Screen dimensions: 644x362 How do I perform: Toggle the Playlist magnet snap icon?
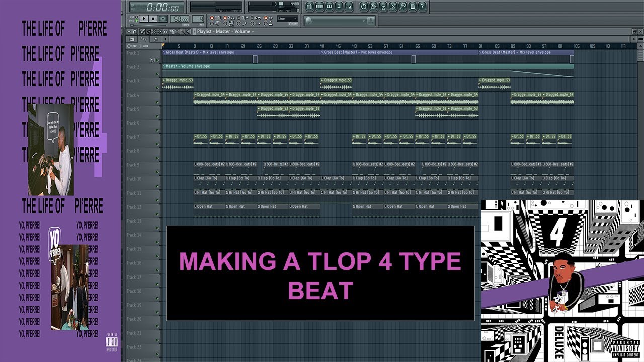coord(135,31)
